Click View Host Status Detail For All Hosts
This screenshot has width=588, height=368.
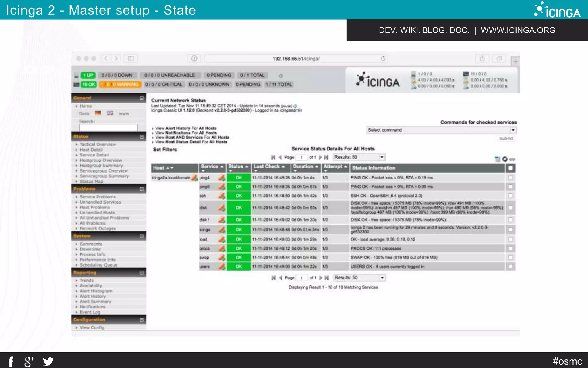point(191,142)
